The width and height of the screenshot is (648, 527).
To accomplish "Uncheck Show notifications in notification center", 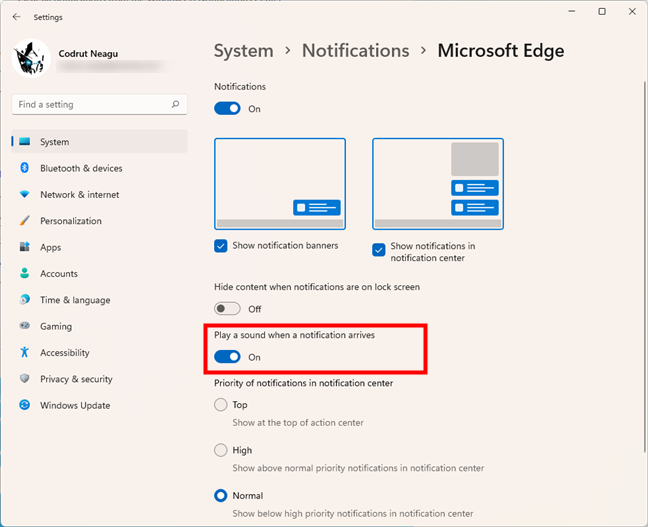I will pyautogui.click(x=379, y=250).
